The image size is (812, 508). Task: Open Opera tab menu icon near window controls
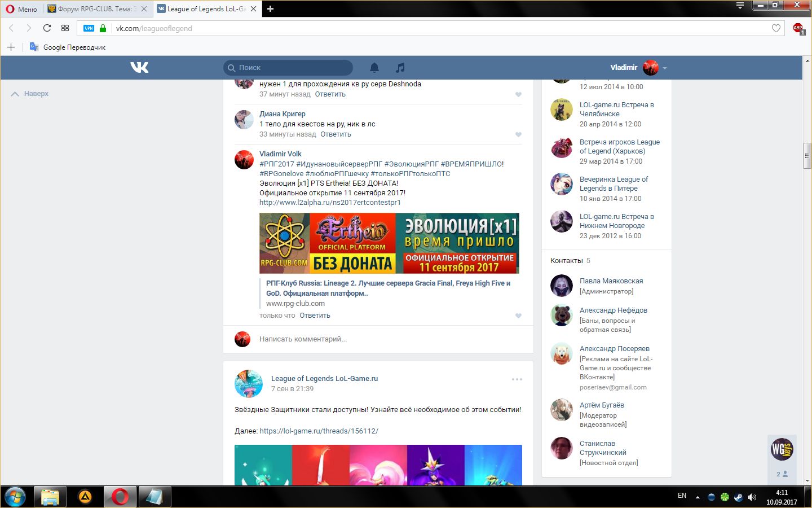[x=740, y=6]
